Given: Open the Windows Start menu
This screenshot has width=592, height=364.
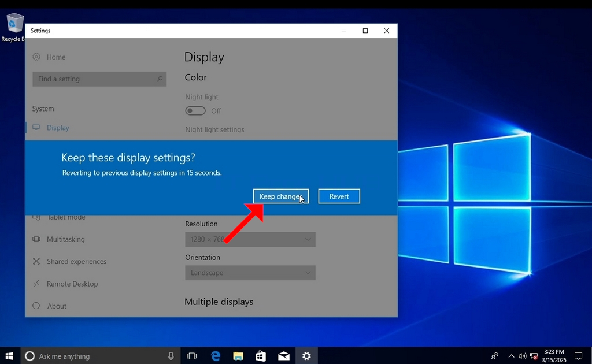Looking at the screenshot, I should (x=9, y=356).
